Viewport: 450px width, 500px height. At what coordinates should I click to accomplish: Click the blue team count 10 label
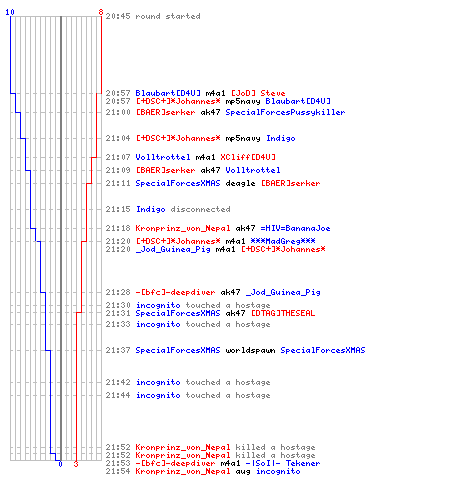point(10,12)
